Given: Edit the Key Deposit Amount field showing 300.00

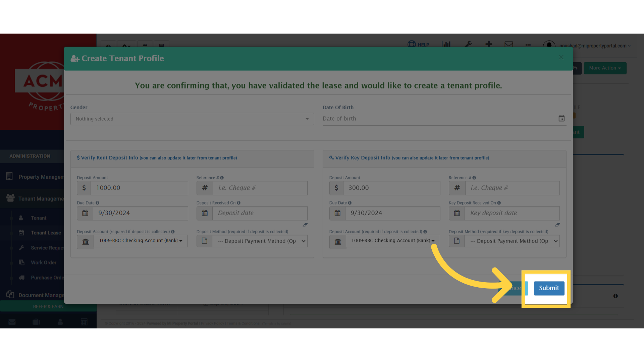Looking at the screenshot, I should (x=391, y=188).
